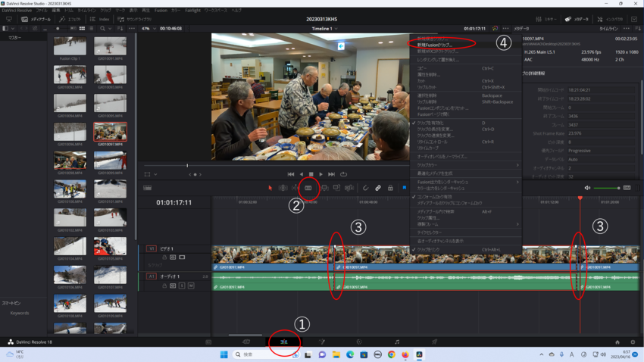Click Retime Controls Ctrl+R entry
The width and height of the screenshot is (644, 362).
coord(466,142)
